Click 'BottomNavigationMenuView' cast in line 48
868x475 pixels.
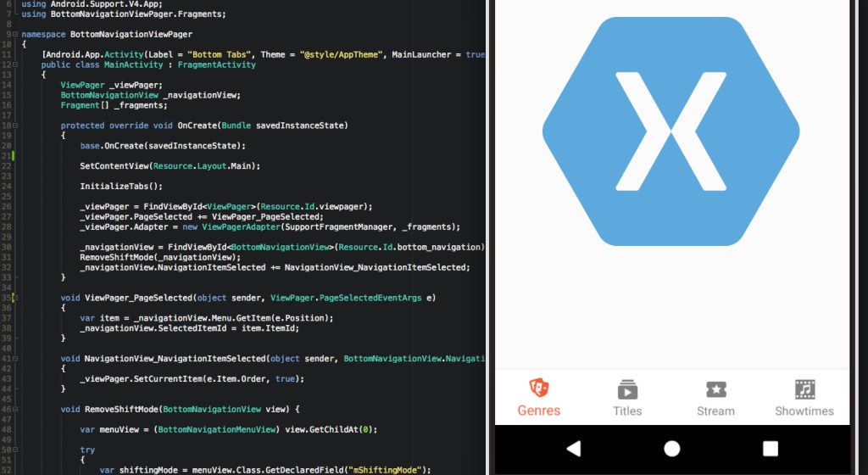point(216,429)
